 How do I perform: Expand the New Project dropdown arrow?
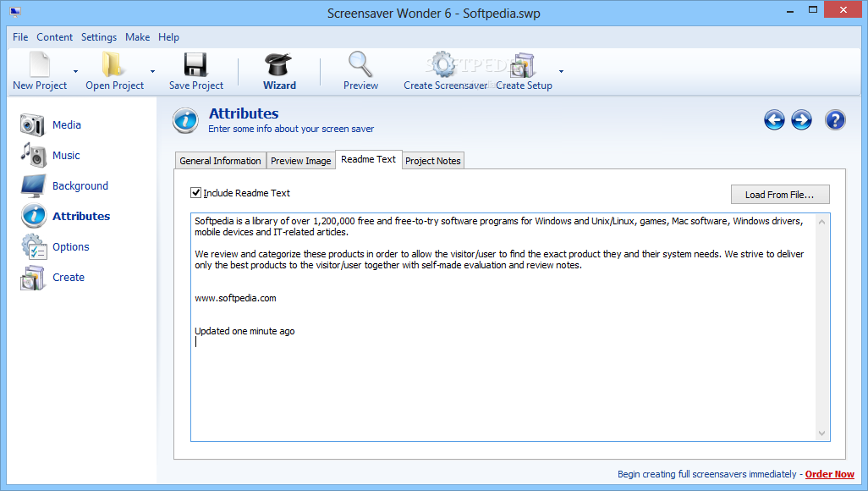[x=75, y=71]
